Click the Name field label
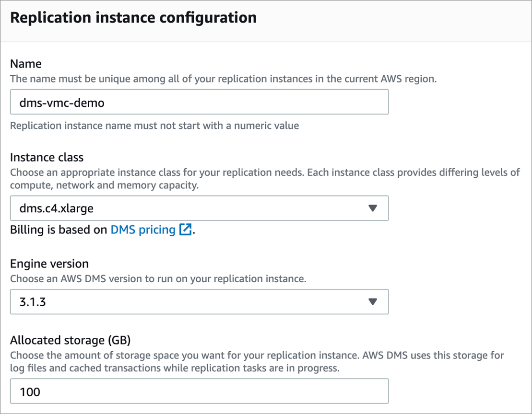This screenshot has height=414, width=532. [25, 63]
